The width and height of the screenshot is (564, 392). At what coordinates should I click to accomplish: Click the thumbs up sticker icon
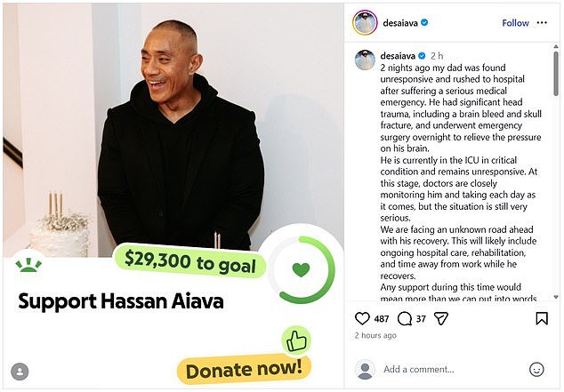click(296, 340)
